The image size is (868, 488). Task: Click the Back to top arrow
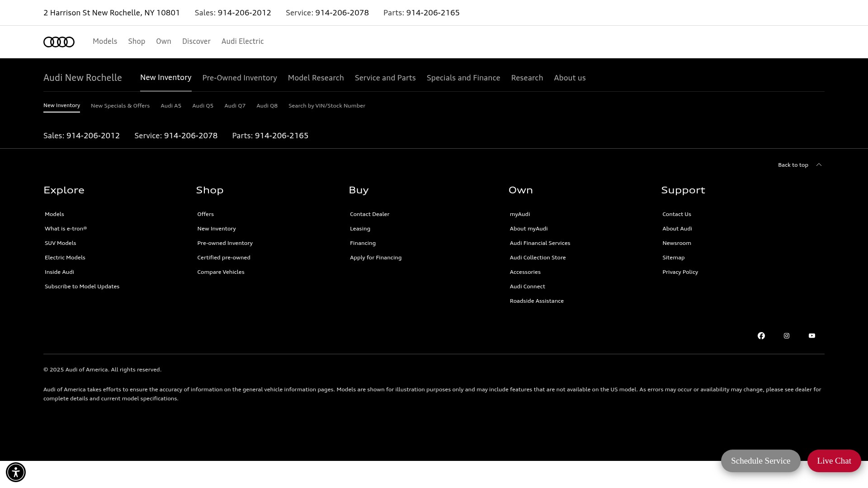pyautogui.click(x=819, y=165)
